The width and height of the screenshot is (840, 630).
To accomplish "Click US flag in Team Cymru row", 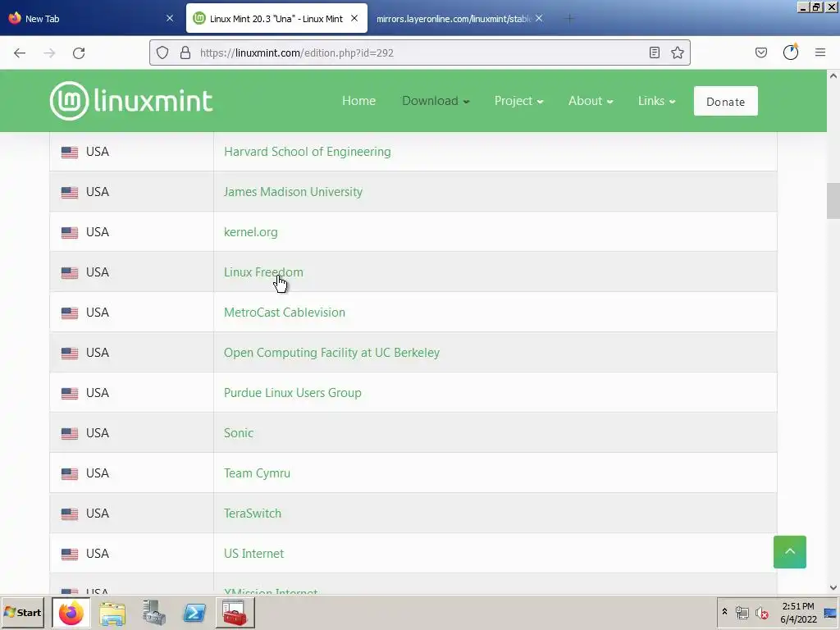I will point(70,473).
